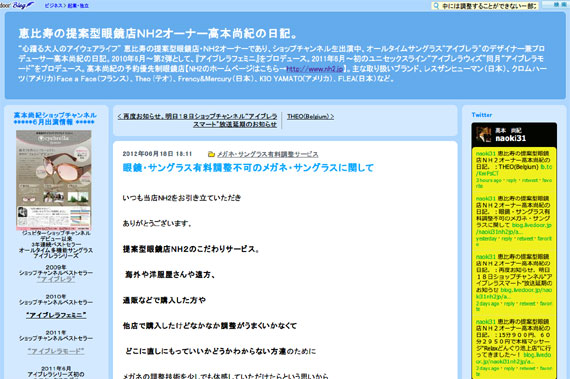Click the folder icon beside the category
570x379 pixels.
click(211, 154)
